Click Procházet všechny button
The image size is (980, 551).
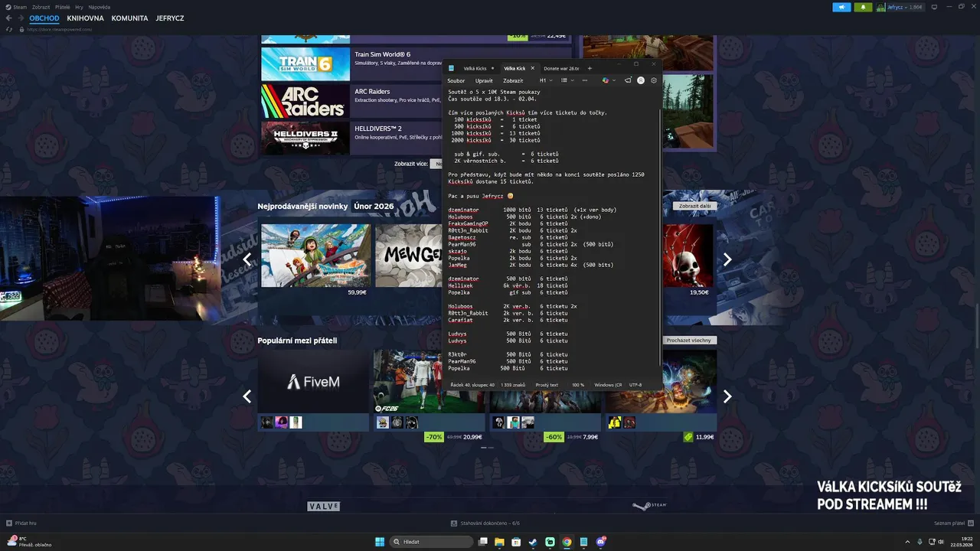point(689,340)
